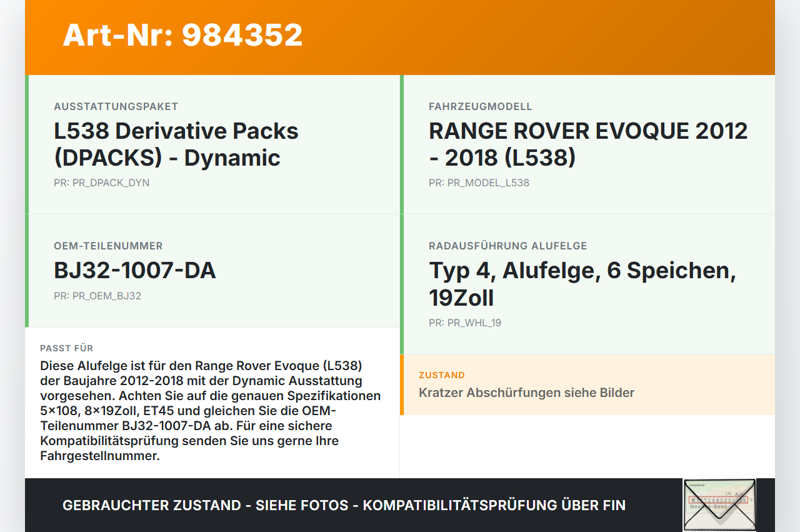Click the PR_WHL_19 code label
Image resolution: width=800 pixels, height=532 pixels.
click(x=465, y=323)
